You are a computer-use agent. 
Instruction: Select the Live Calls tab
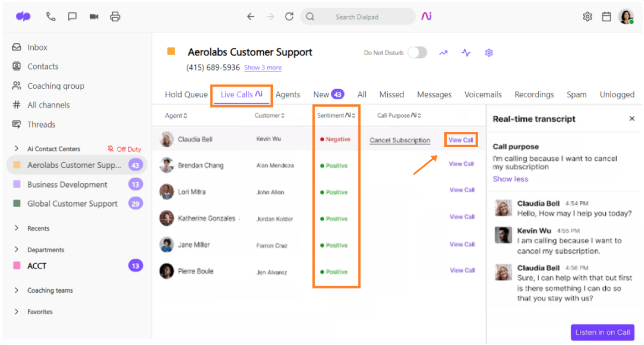(x=242, y=94)
